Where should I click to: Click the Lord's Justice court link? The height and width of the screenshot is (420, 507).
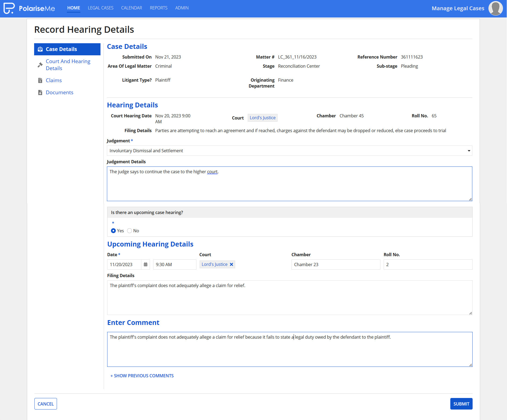click(263, 118)
